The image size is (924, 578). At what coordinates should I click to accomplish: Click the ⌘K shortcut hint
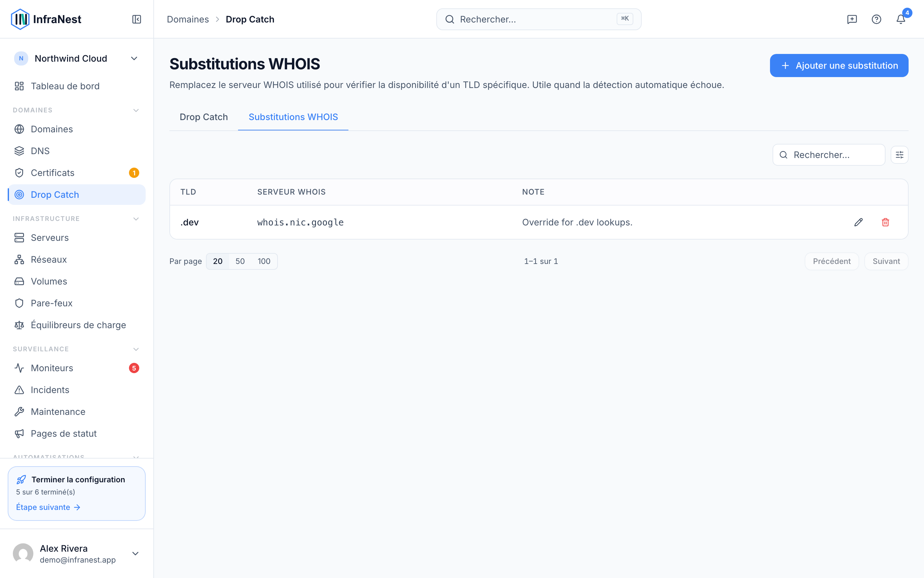tap(625, 19)
